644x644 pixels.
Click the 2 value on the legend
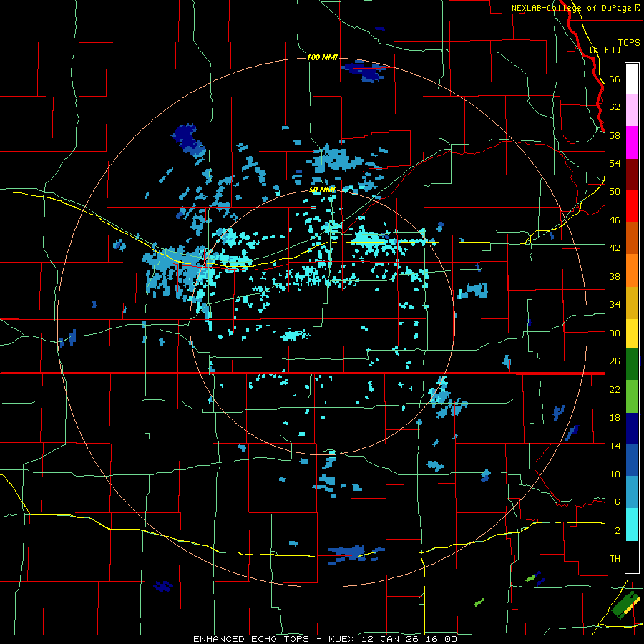tap(618, 530)
